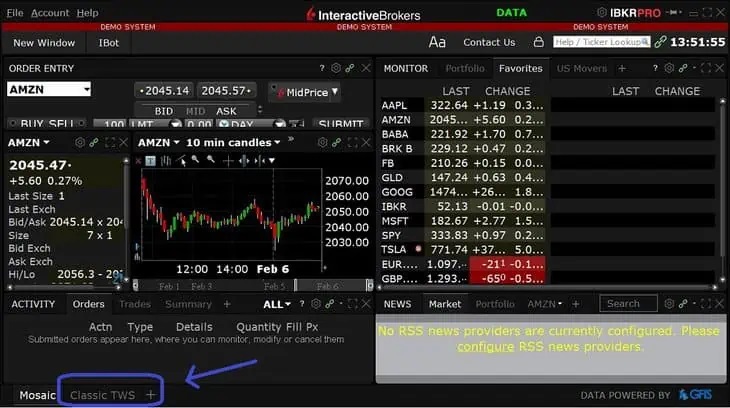Click the bid price 2045.14 button
Screen dimensions: 730x408
(164, 91)
